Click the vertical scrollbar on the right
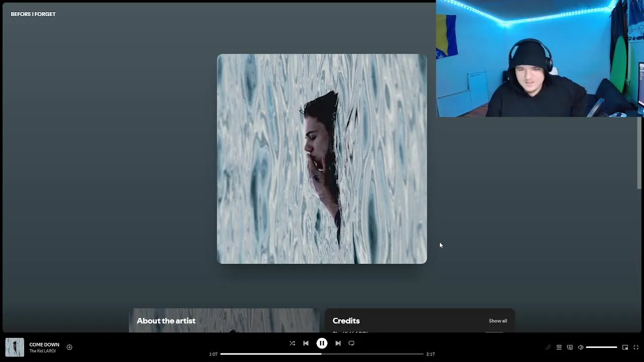The width and height of the screenshot is (644, 362). point(639,153)
